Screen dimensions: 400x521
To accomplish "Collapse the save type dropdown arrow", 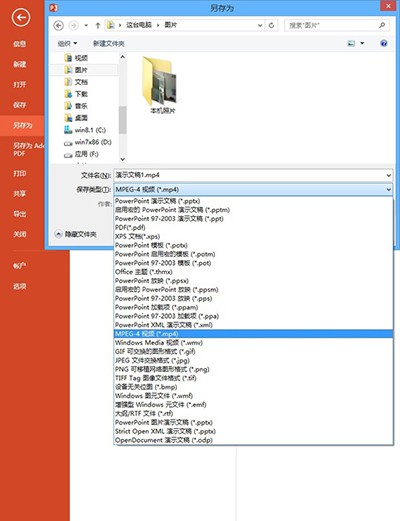I will [x=389, y=190].
